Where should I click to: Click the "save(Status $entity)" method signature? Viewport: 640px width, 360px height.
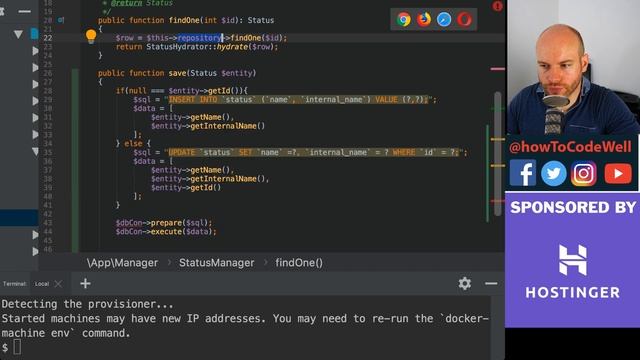tap(212, 73)
